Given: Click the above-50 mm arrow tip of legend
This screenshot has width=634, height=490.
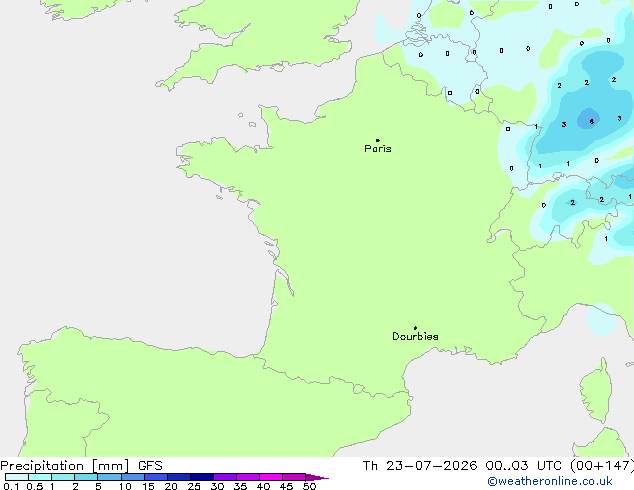Looking at the screenshot, I should pos(317,477).
